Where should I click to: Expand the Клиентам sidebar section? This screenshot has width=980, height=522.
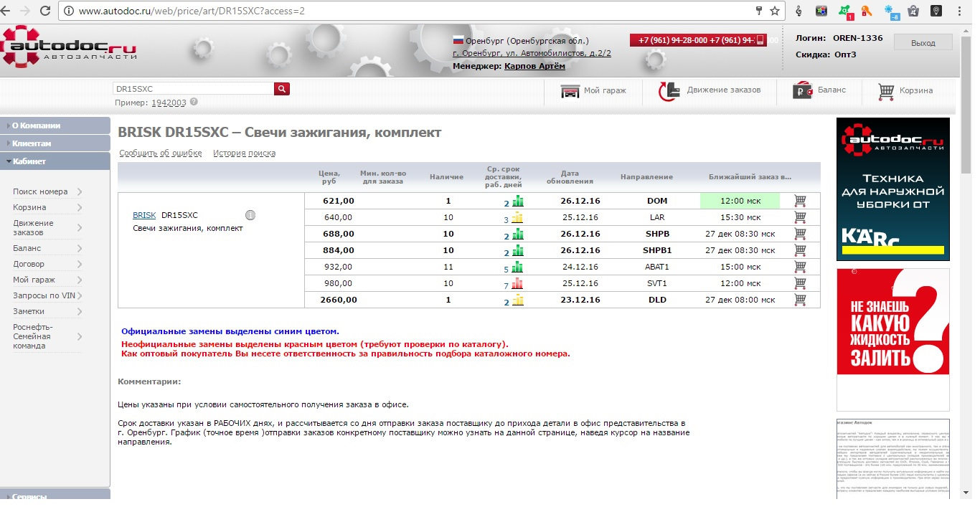(55, 143)
